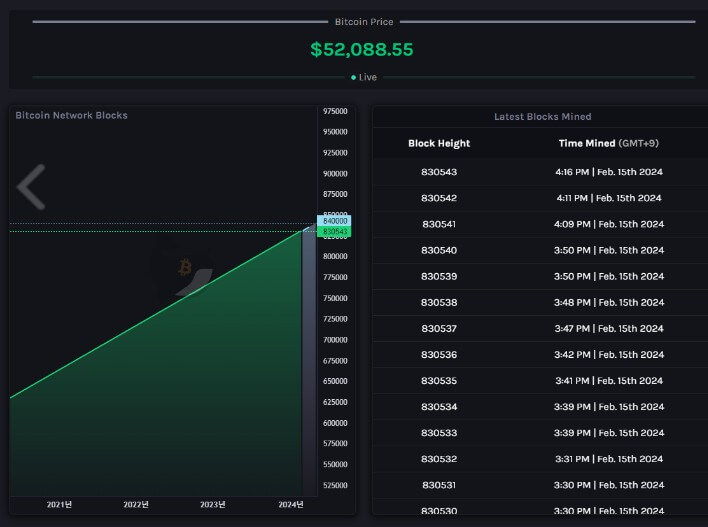Click the 800000 y-axis label

click(335, 256)
